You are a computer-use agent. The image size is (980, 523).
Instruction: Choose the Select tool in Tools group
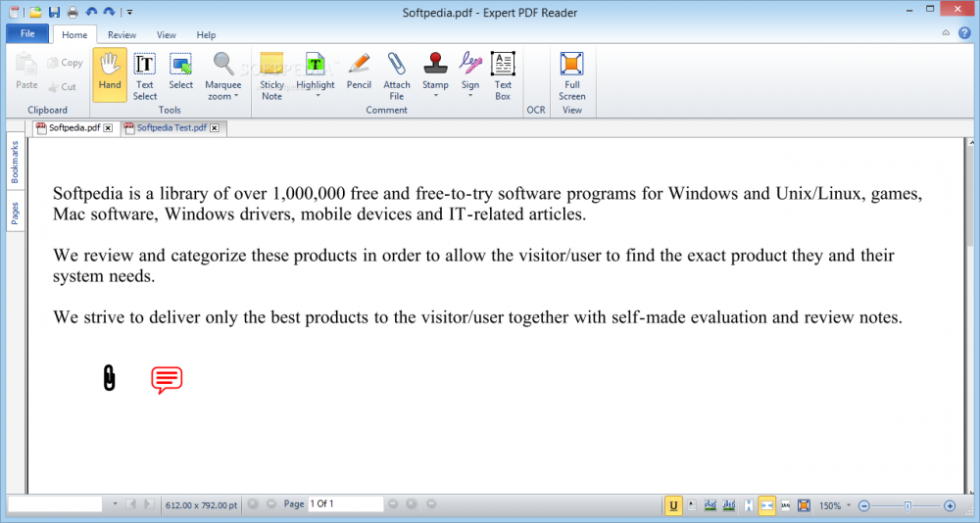point(180,71)
